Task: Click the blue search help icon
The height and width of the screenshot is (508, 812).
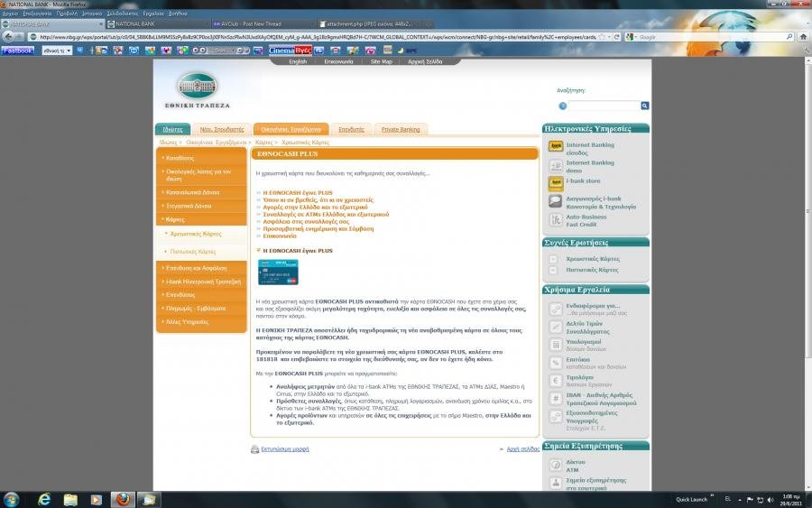Action: [x=562, y=106]
